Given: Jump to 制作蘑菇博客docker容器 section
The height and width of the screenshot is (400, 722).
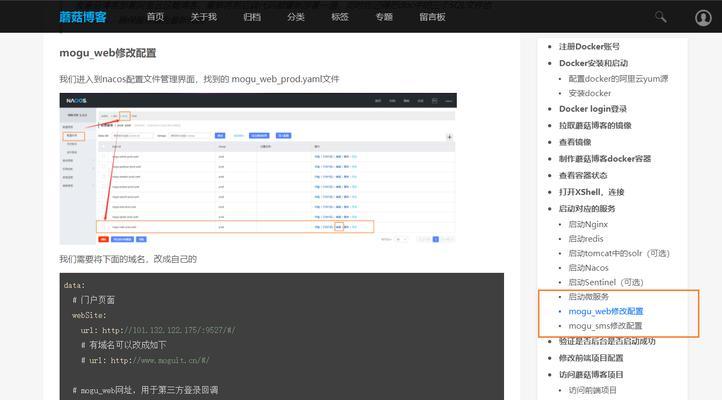Looking at the screenshot, I should pyautogui.click(x=605, y=159).
